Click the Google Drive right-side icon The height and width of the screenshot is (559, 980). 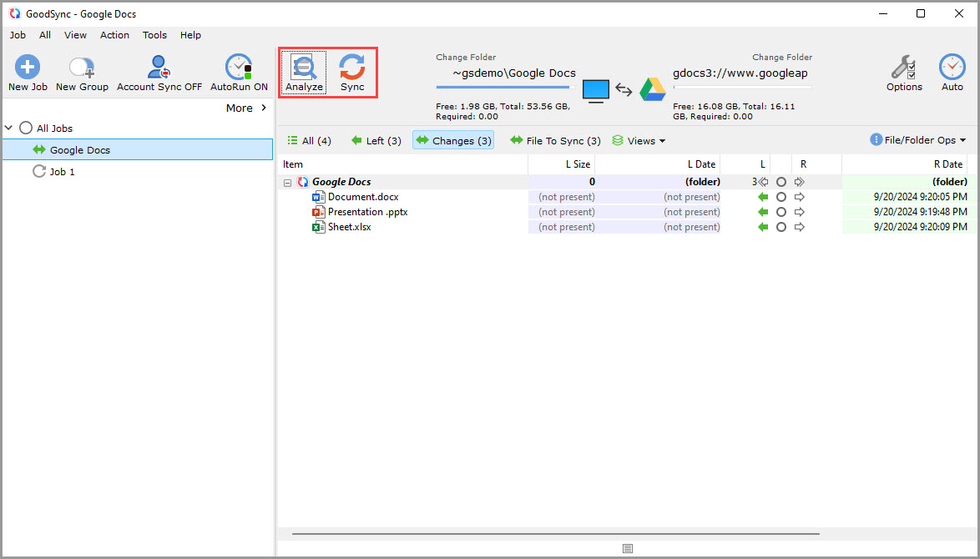[652, 89]
